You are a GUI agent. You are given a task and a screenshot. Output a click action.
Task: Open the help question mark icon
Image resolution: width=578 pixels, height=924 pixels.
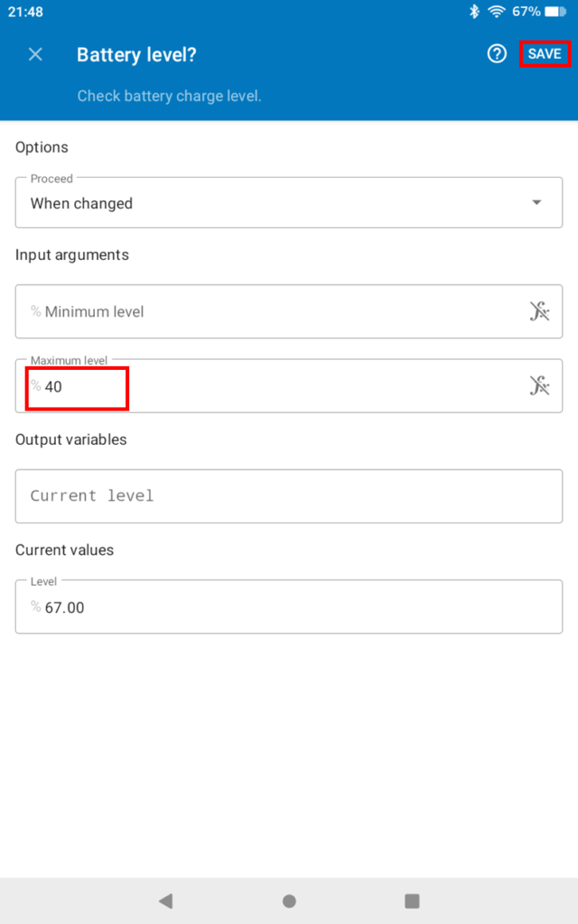(497, 54)
